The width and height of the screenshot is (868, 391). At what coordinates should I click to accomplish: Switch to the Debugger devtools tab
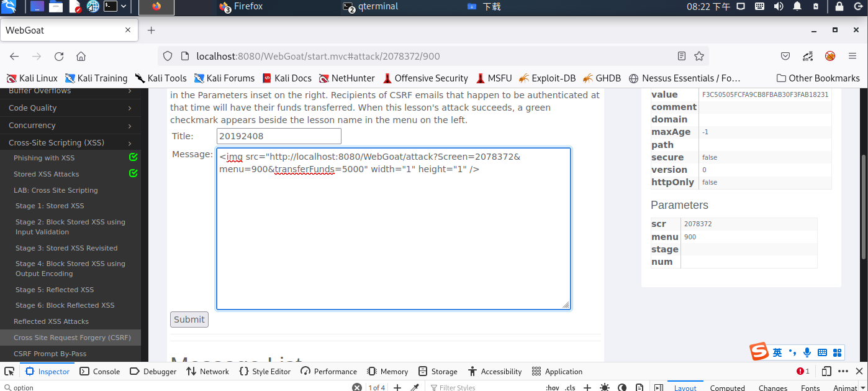point(153,371)
